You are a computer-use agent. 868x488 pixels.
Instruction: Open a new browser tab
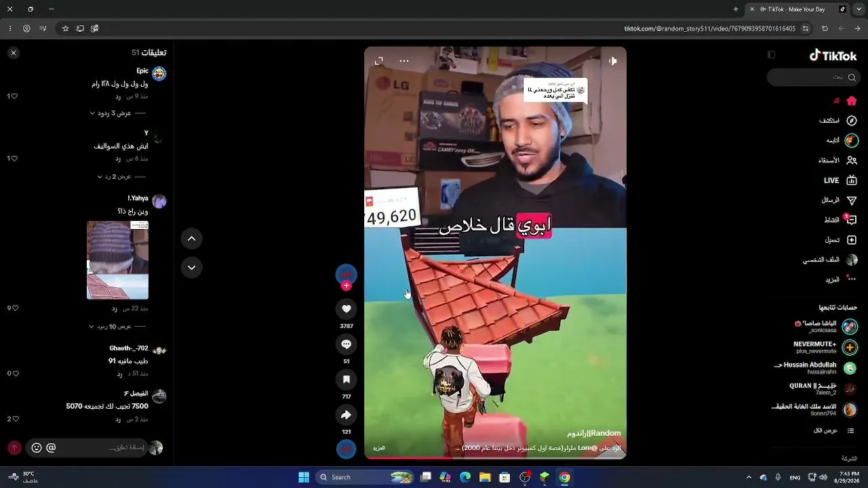736,9
